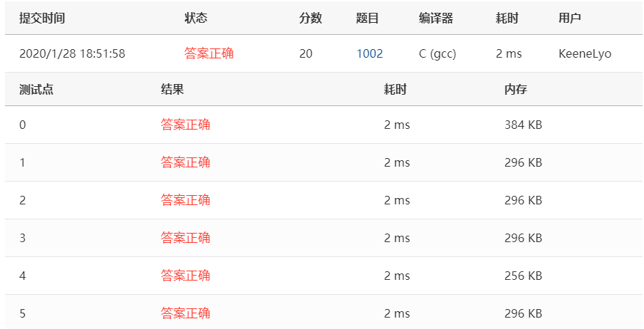This screenshot has width=644, height=329.
Task: Click 2 ms time for test point 0
Action: (398, 125)
